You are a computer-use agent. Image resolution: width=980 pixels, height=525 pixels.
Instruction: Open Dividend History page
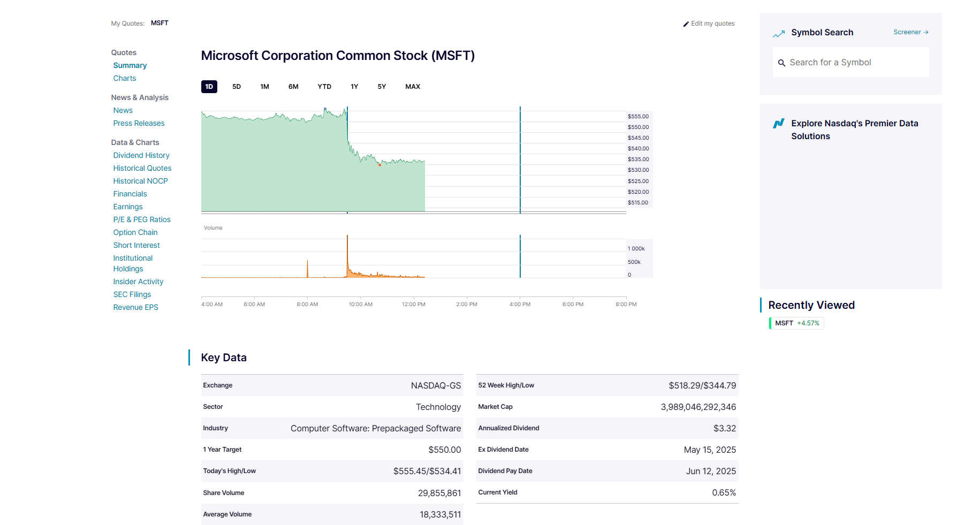click(x=141, y=155)
